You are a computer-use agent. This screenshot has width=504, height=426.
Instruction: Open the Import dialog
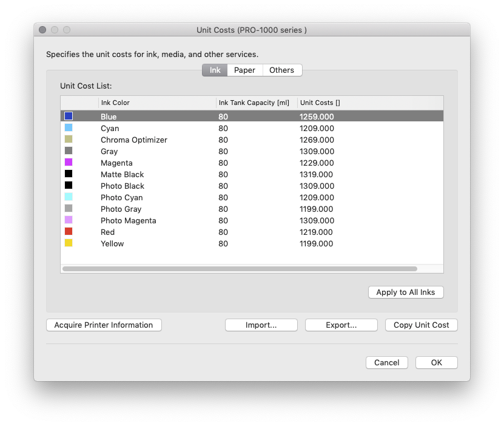point(261,325)
